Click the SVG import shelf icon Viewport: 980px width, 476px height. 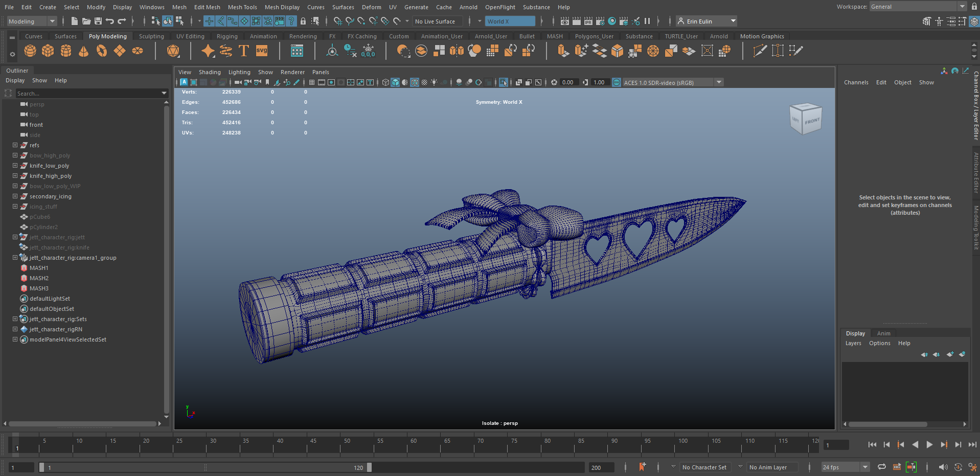(262, 51)
